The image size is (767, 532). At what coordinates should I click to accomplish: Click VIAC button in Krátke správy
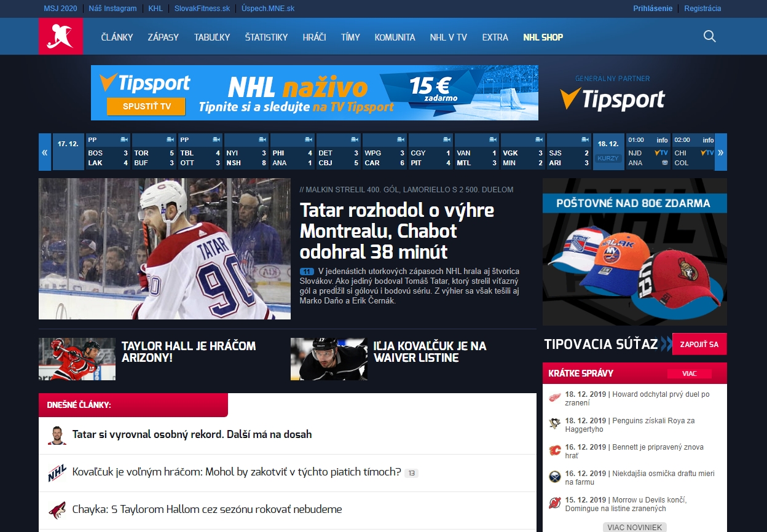[689, 374]
